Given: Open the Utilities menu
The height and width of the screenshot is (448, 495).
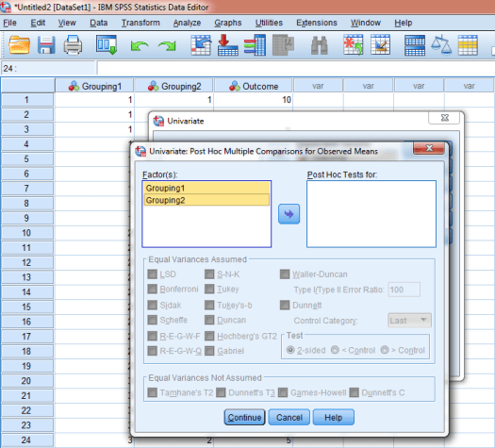Looking at the screenshot, I should click(269, 23).
